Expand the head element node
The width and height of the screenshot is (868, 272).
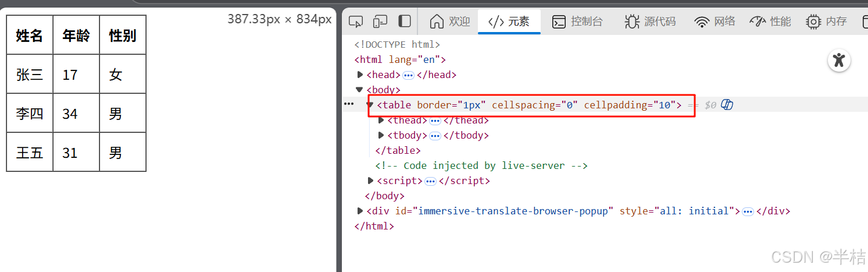(360, 75)
